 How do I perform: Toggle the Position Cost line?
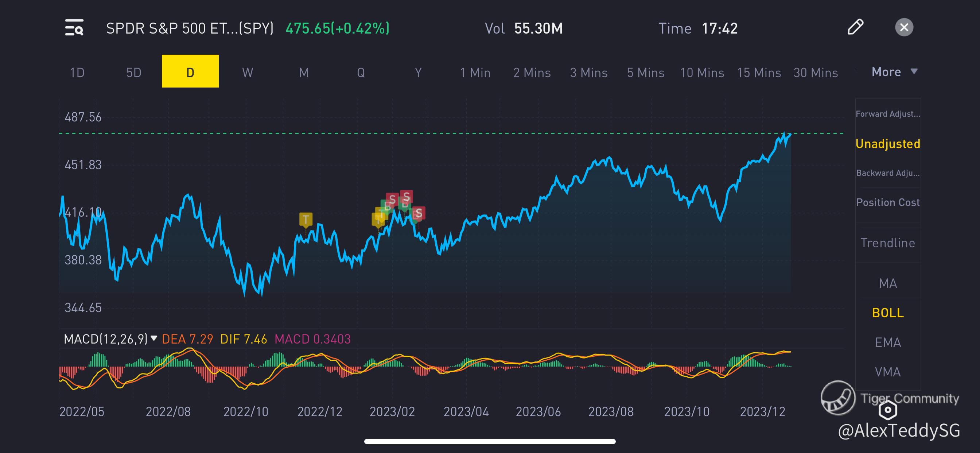[887, 202]
